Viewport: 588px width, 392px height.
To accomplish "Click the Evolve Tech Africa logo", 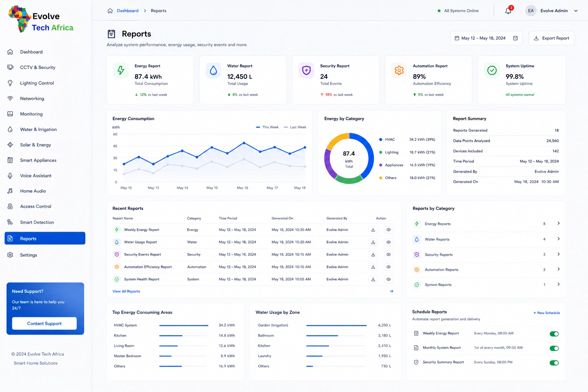I will point(41,19).
